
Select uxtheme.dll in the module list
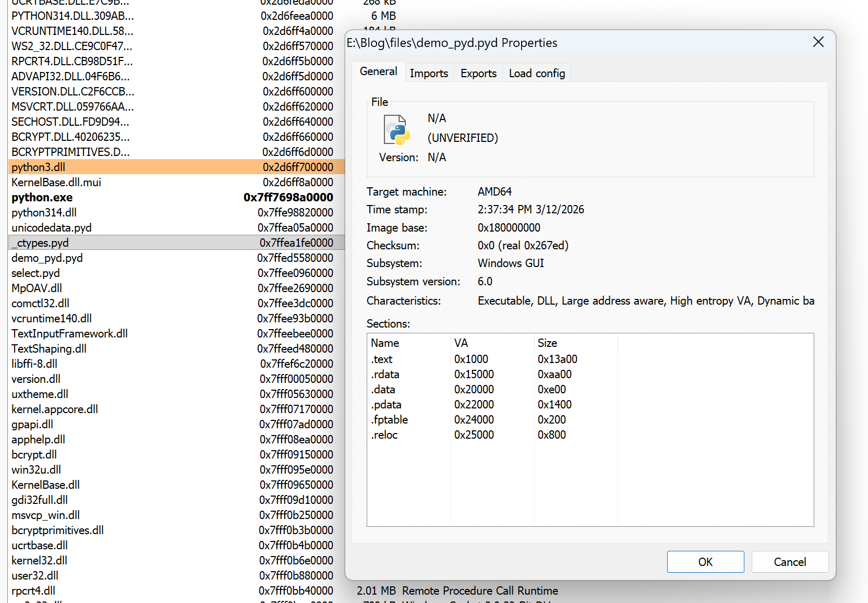tap(177, 394)
